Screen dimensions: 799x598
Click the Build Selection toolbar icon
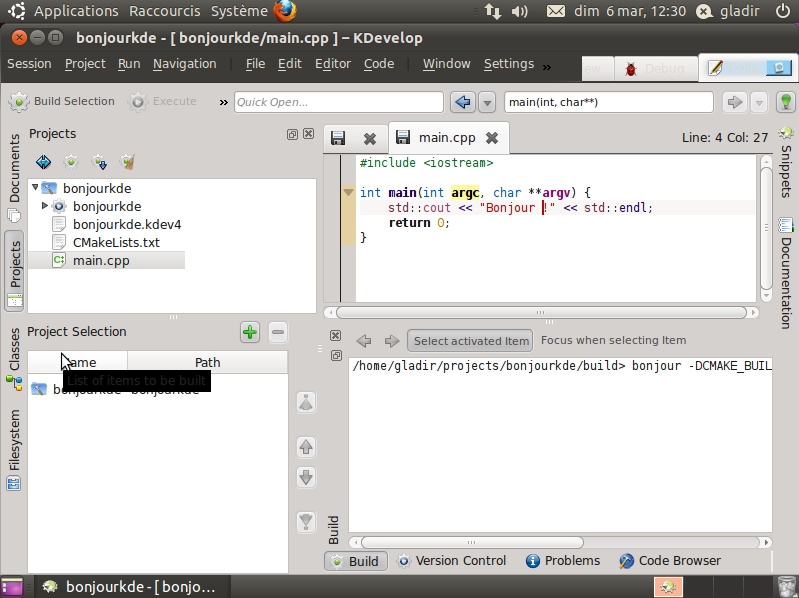pos(19,102)
